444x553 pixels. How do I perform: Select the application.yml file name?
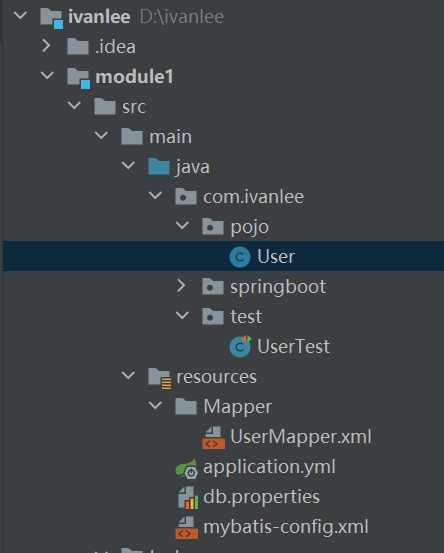click(x=269, y=468)
